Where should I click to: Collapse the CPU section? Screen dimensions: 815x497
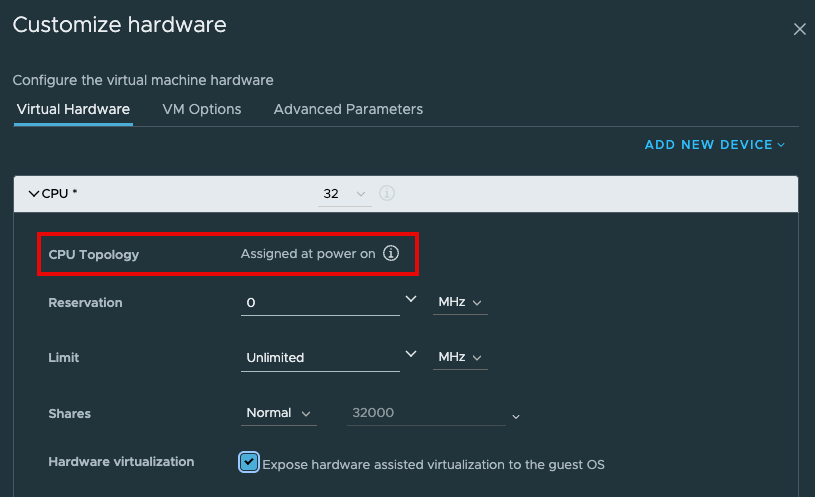point(34,193)
